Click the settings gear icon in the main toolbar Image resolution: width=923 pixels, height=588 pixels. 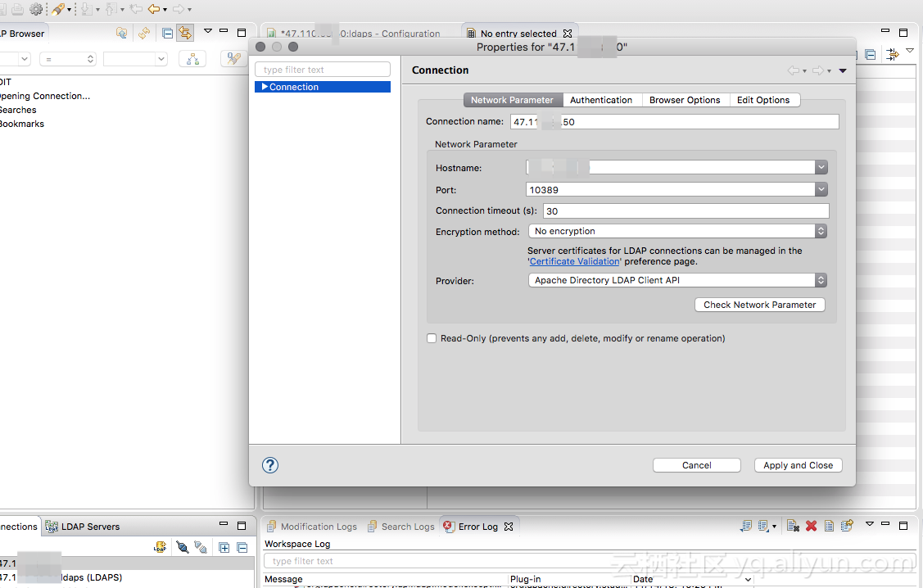coord(36,9)
